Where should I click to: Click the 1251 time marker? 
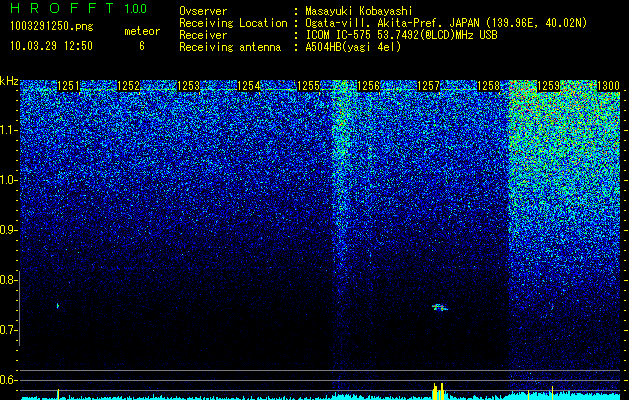(x=69, y=86)
